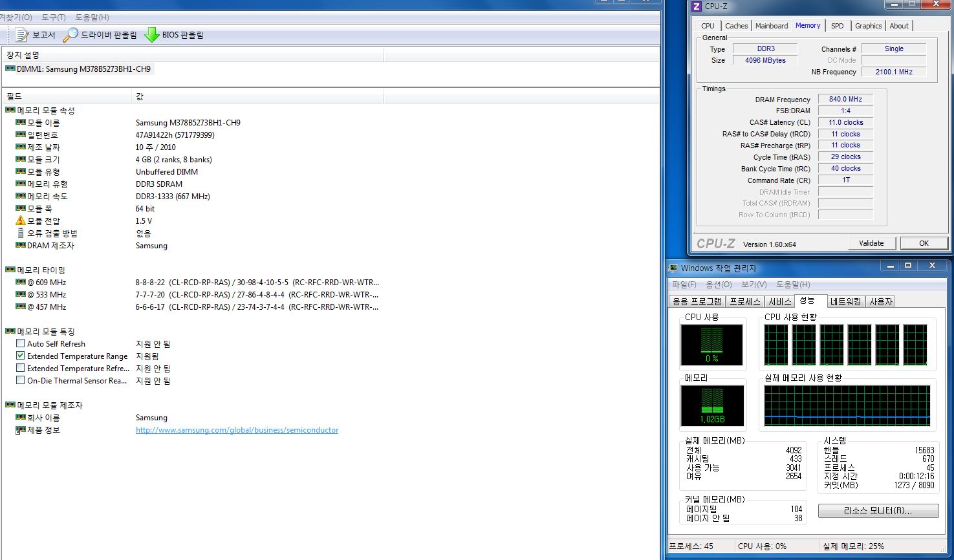Click the Size 4096 MBytes field

coord(765,60)
